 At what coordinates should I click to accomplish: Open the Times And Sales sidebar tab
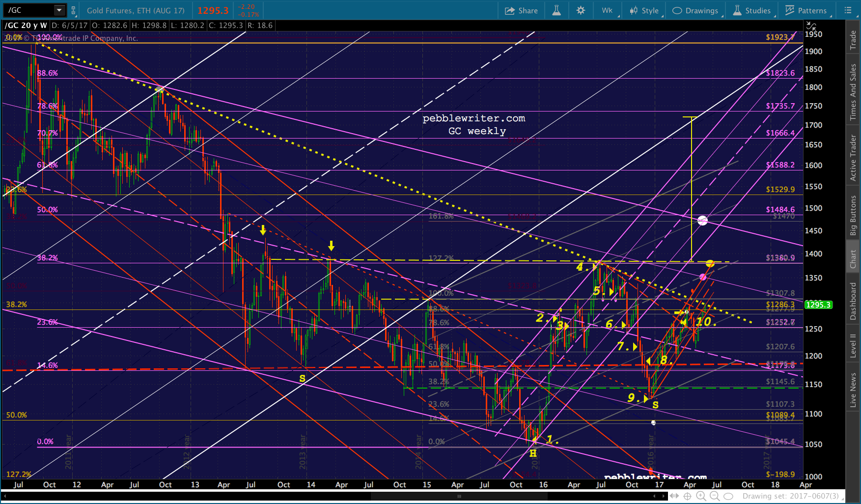tap(853, 92)
